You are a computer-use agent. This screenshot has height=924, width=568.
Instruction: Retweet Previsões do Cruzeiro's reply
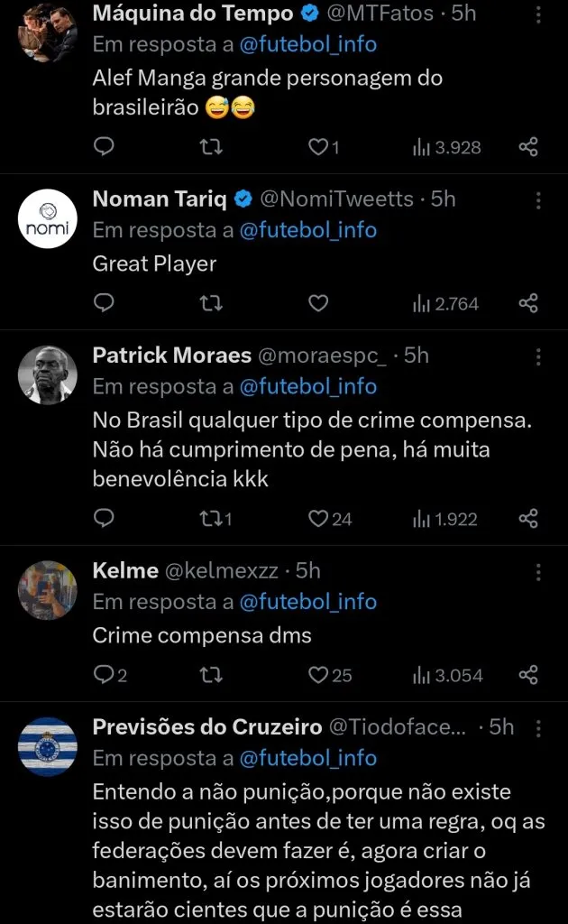point(211,920)
